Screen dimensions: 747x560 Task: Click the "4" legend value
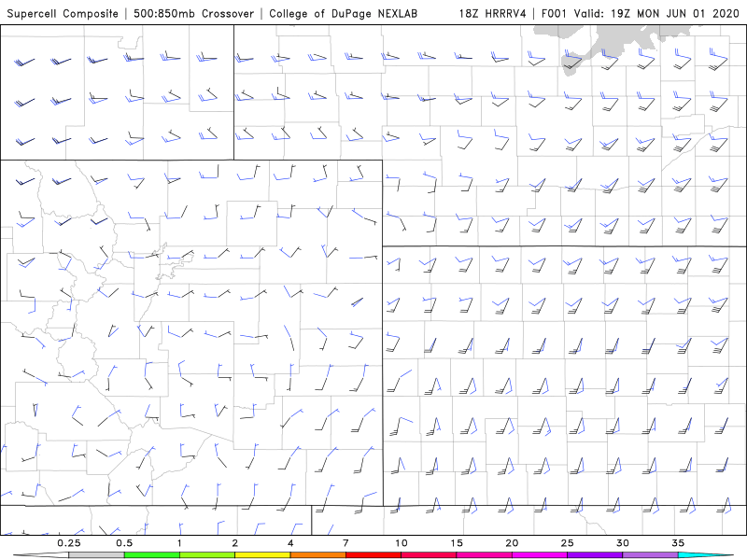pyautogui.click(x=290, y=543)
